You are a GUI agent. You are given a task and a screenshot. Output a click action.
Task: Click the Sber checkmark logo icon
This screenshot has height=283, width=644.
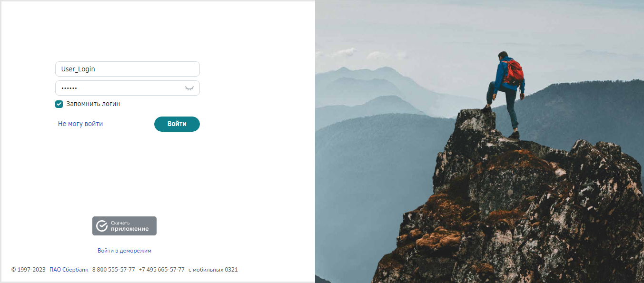(102, 226)
